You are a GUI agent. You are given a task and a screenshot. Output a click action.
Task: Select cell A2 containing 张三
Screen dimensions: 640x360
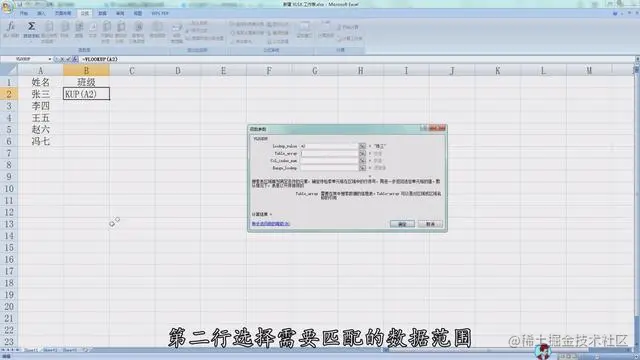coord(40,94)
